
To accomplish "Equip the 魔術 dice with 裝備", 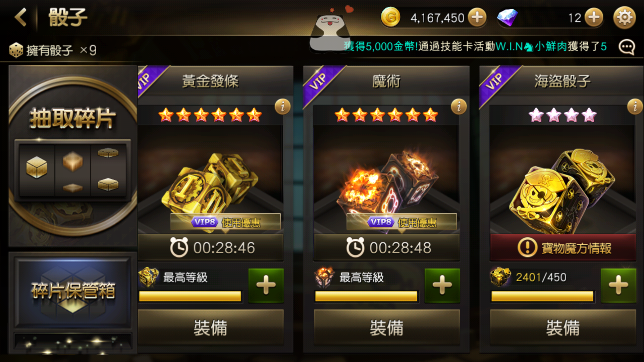I will click(387, 327).
